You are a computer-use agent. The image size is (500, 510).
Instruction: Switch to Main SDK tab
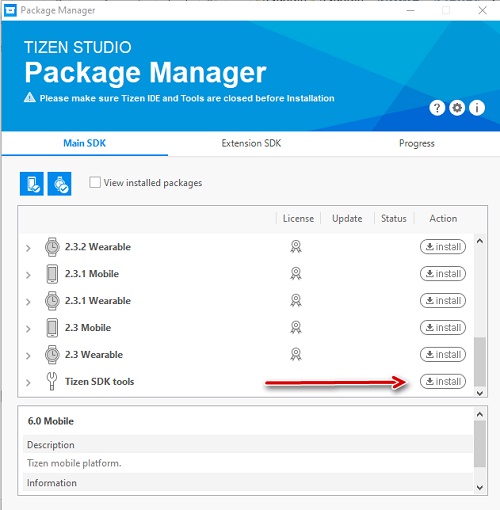pos(85,143)
